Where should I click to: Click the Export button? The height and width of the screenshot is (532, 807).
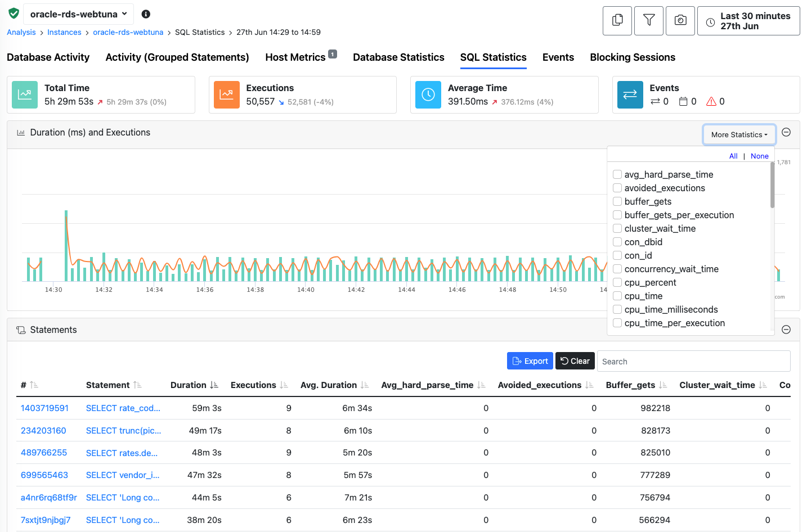530,361
